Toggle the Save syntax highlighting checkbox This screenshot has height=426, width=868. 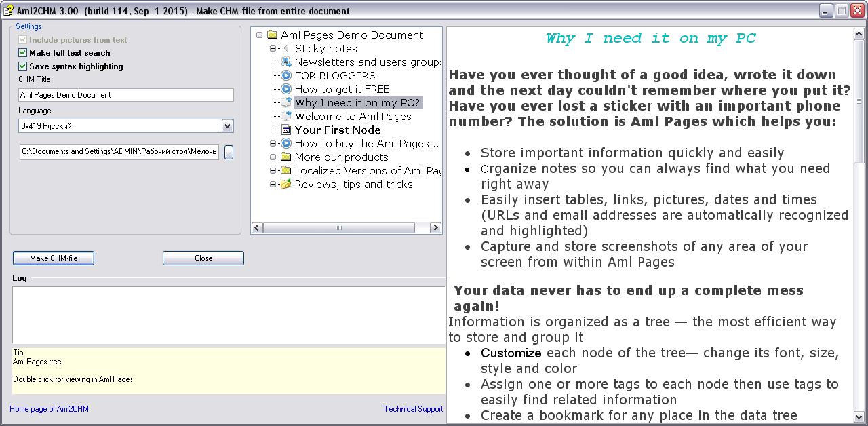click(x=23, y=66)
